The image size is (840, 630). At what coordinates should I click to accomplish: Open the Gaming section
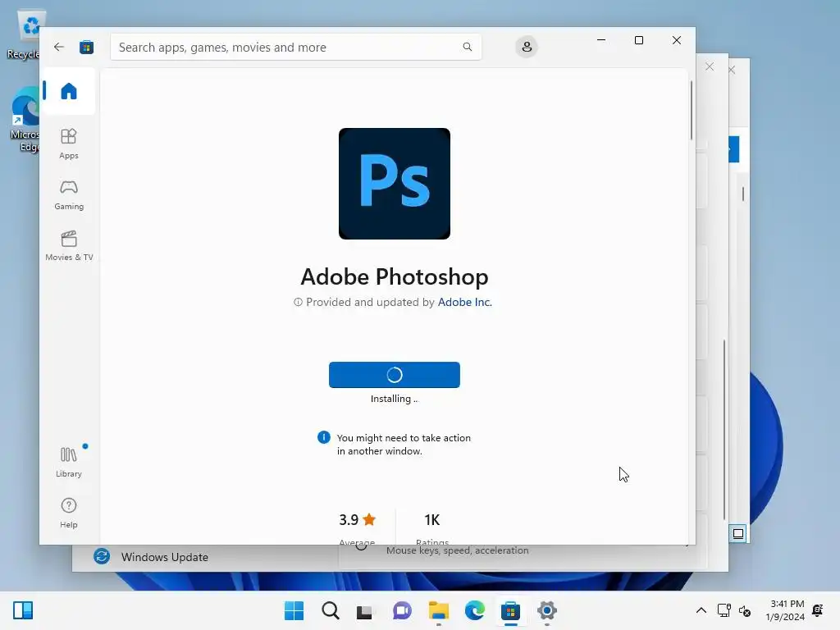69,195
